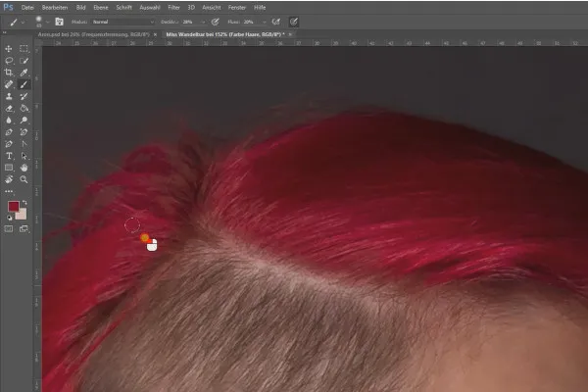Screen dimensions: 588x392
Task: Select the Dodge tool
Action: coord(24,120)
